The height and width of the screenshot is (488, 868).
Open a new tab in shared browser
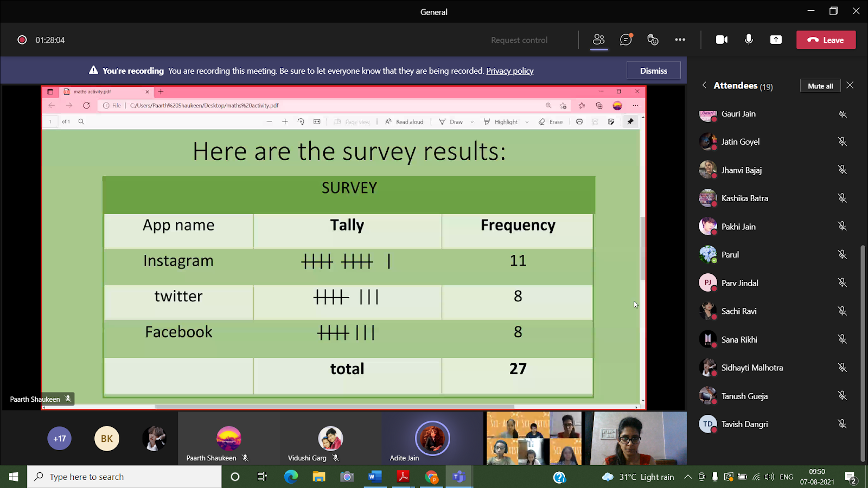click(x=161, y=92)
